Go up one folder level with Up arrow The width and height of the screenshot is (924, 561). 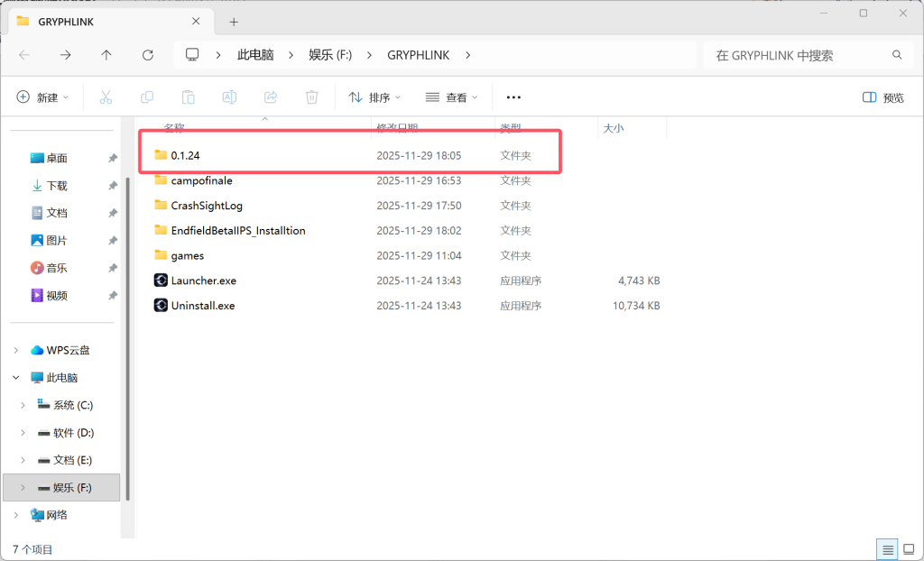[107, 54]
